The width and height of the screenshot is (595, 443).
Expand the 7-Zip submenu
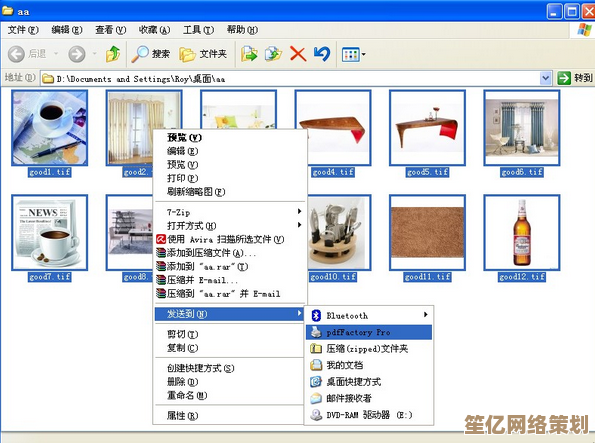click(230, 212)
